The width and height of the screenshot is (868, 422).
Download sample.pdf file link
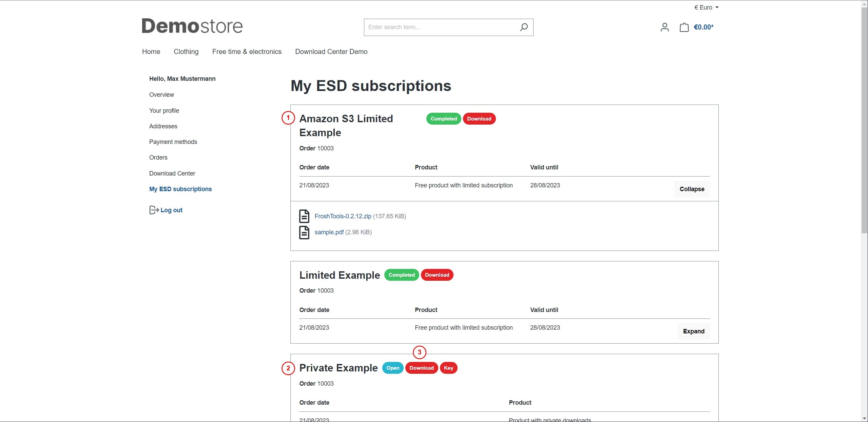(329, 232)
